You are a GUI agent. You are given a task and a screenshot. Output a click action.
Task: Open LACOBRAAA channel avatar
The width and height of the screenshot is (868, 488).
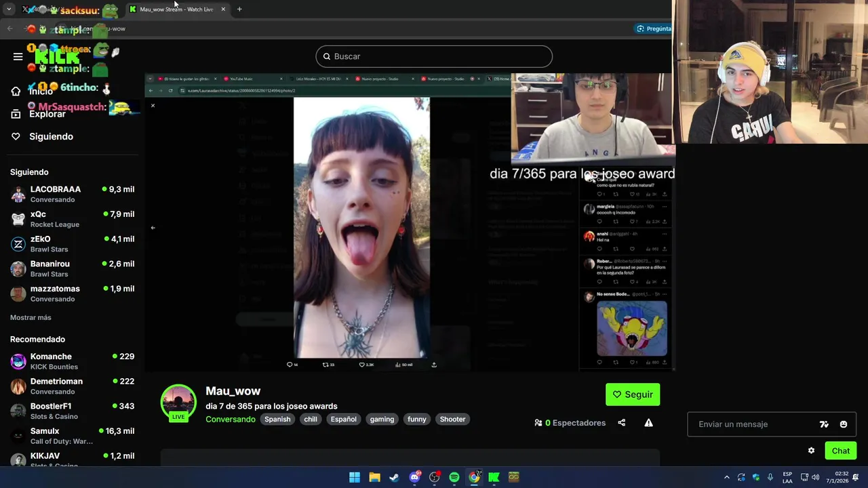pyautogui.click(x=18, y=195)
